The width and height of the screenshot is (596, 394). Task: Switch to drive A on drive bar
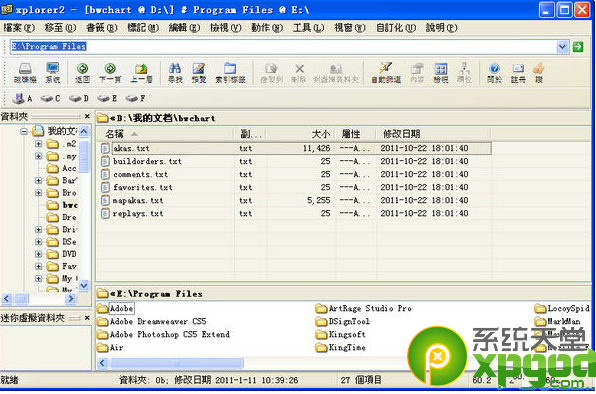[22, 98]
